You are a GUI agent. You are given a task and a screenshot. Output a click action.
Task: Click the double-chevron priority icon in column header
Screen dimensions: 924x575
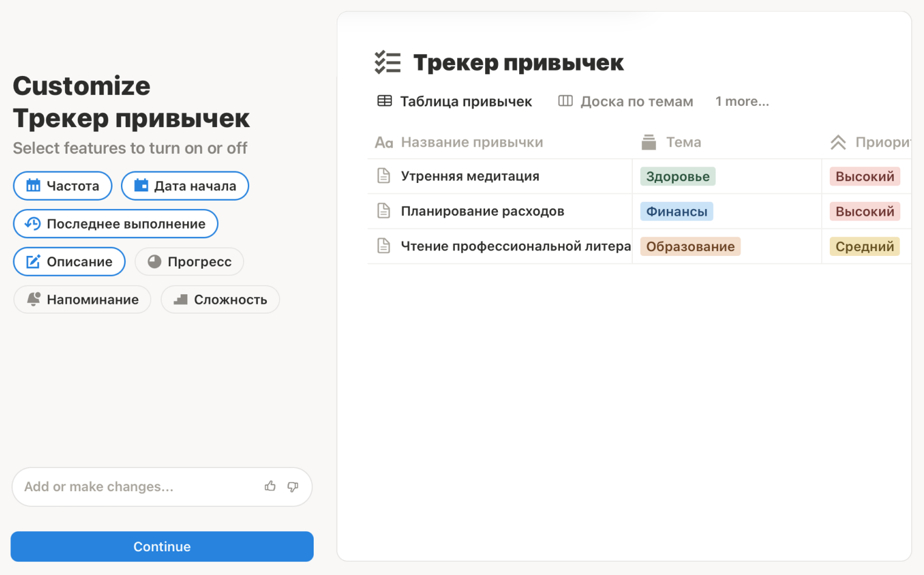(x=838, y=142)
